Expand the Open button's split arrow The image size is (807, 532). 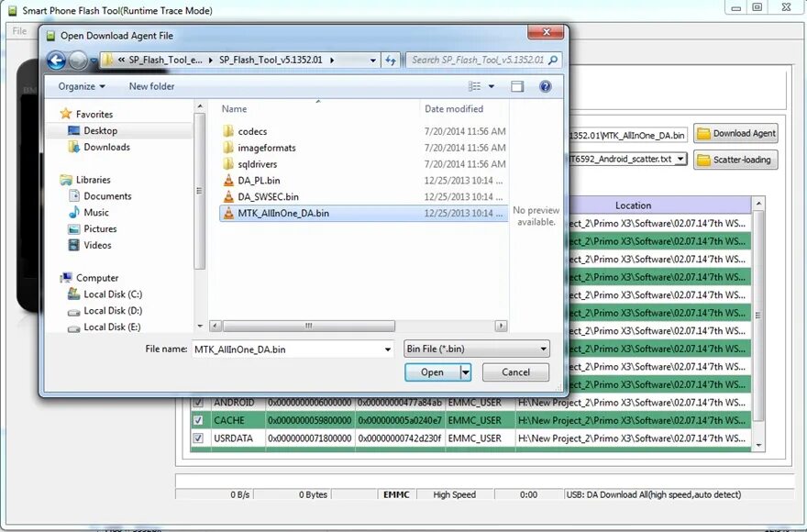[465, 372]
